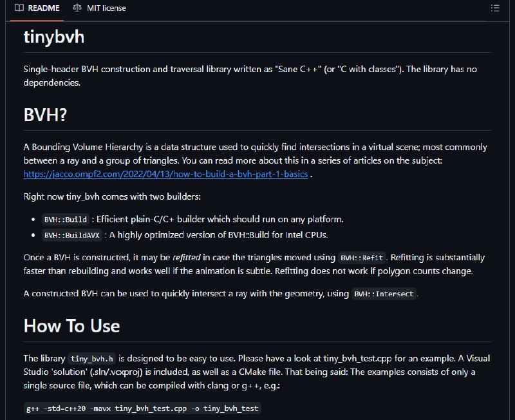Click the 'Right now tiny_bvh comes' paragraph
Screen dimensions: 515x420
112,197
